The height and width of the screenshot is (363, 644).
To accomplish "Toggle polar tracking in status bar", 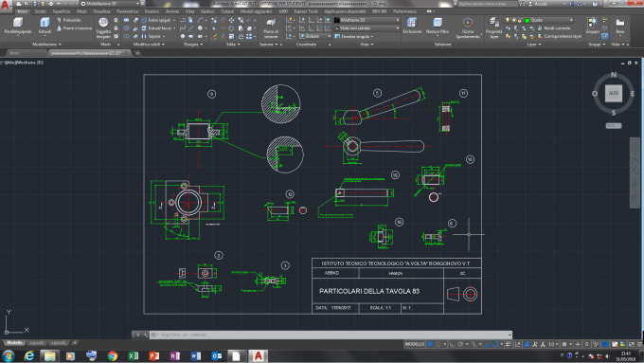I will (461, 344).
